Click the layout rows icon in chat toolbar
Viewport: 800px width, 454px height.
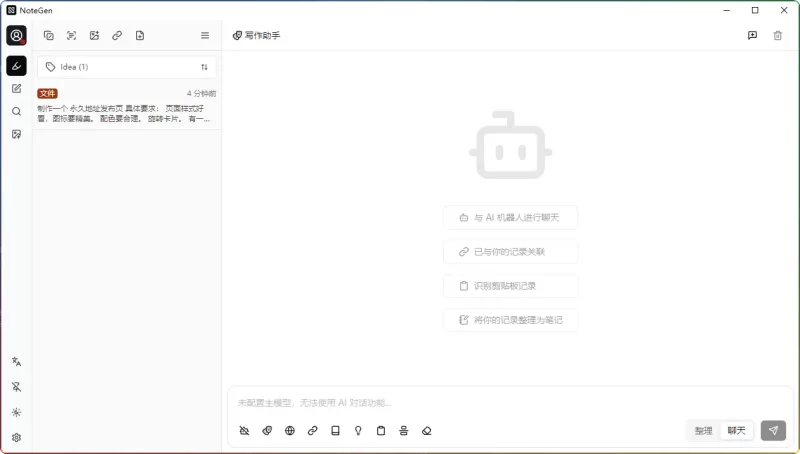(x=404, y=431)
